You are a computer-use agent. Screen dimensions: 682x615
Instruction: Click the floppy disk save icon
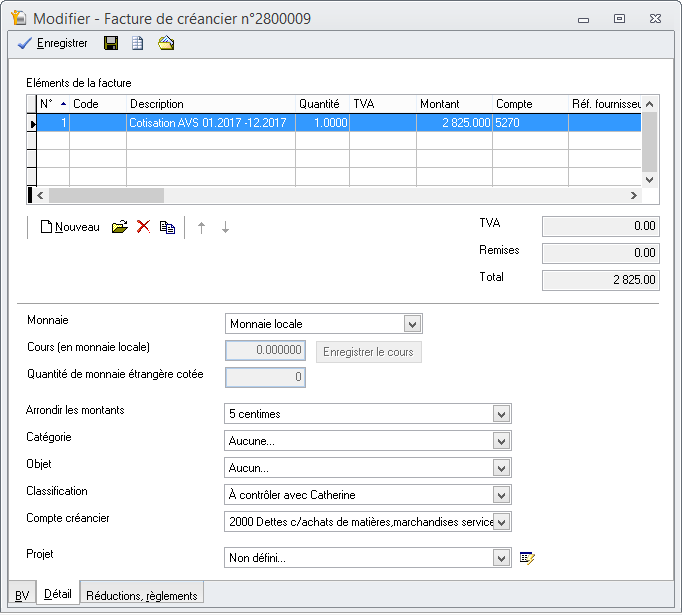(x=111, y=43)
